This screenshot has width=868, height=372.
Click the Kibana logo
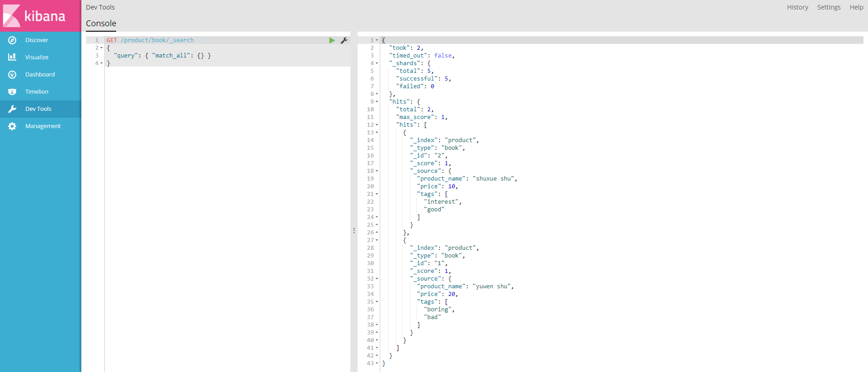click(34, 16)
